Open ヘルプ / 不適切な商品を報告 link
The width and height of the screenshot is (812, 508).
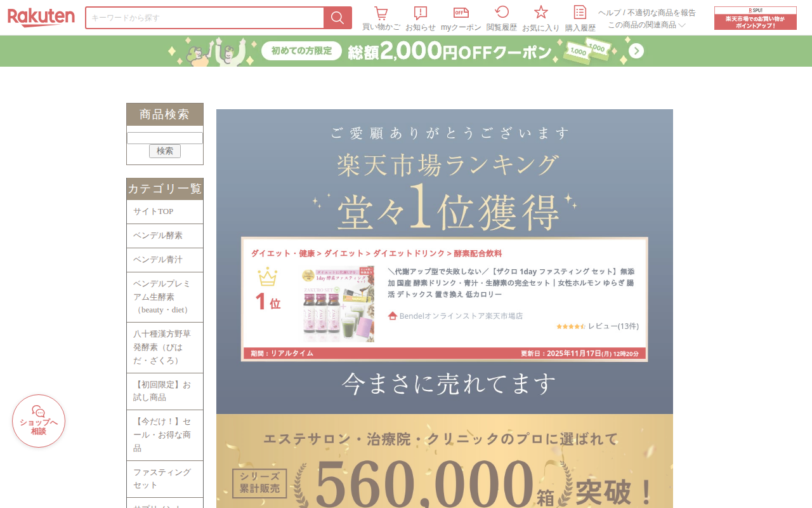[x=647, y=13]
